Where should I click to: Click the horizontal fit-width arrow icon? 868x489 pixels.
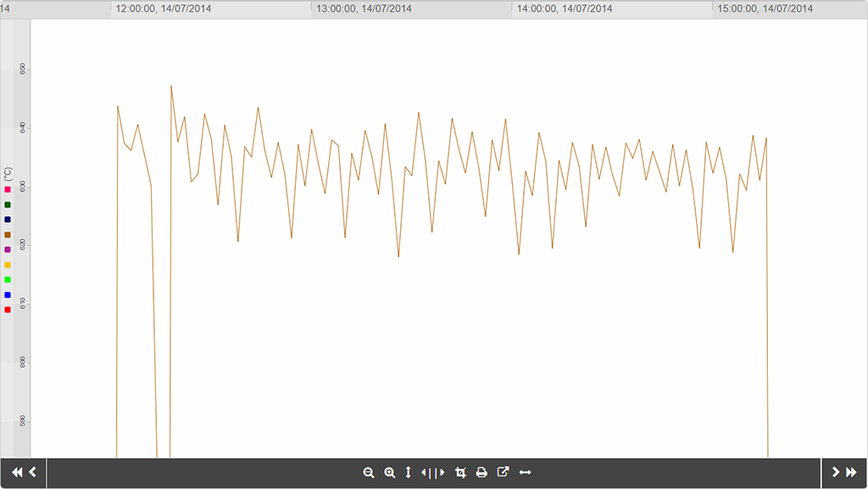pyautogui.click(x=525, y=473)
